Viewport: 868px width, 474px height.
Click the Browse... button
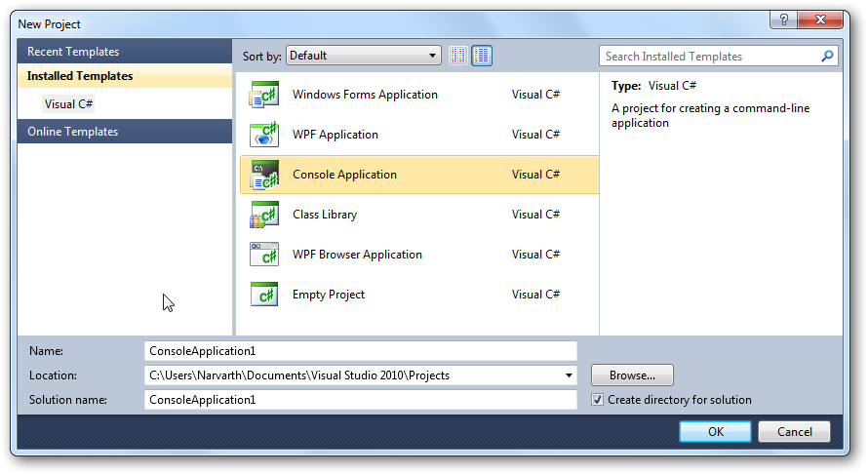pyautogui.click(x=632, y=375)
